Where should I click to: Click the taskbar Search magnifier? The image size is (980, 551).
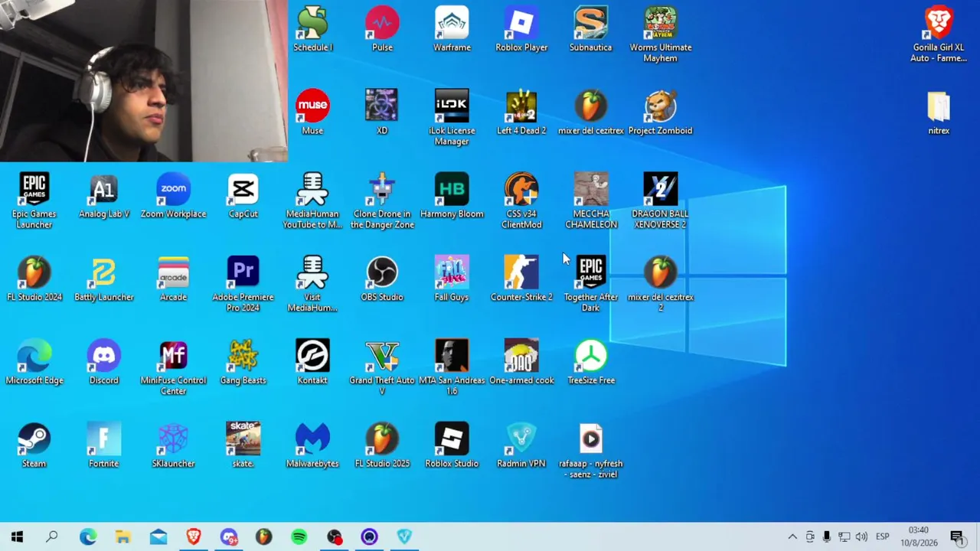(x=52, y=536)
